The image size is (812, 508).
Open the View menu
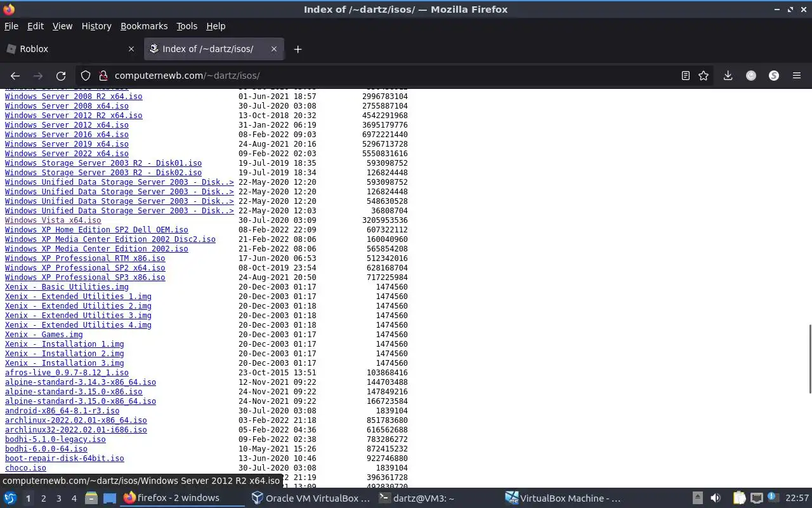(x=62, y=26)
